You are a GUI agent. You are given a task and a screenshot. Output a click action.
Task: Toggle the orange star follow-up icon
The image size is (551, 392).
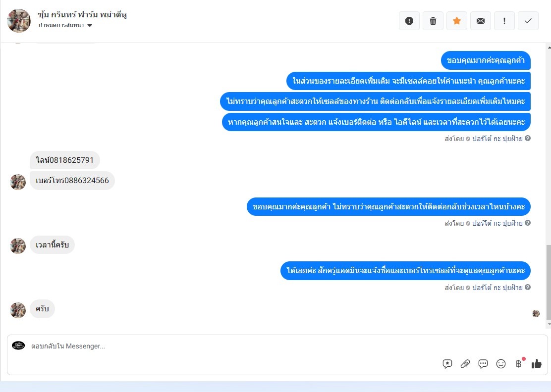[x=457, y=21]
